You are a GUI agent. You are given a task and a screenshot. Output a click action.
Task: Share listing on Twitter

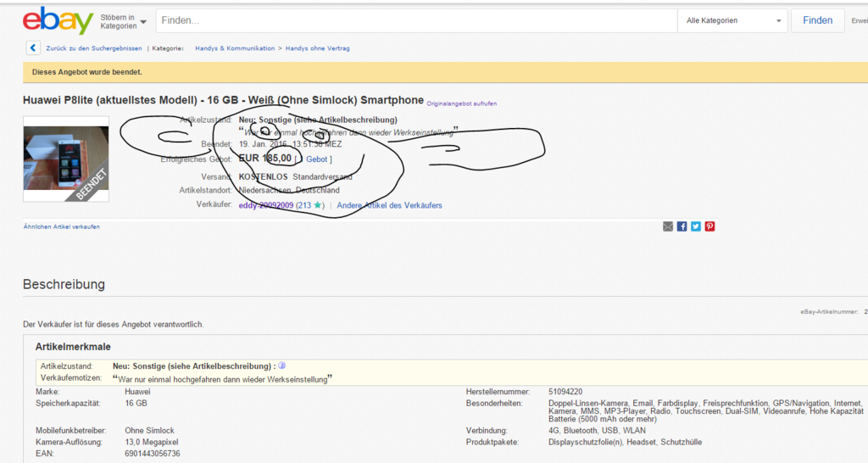[696, 226]
